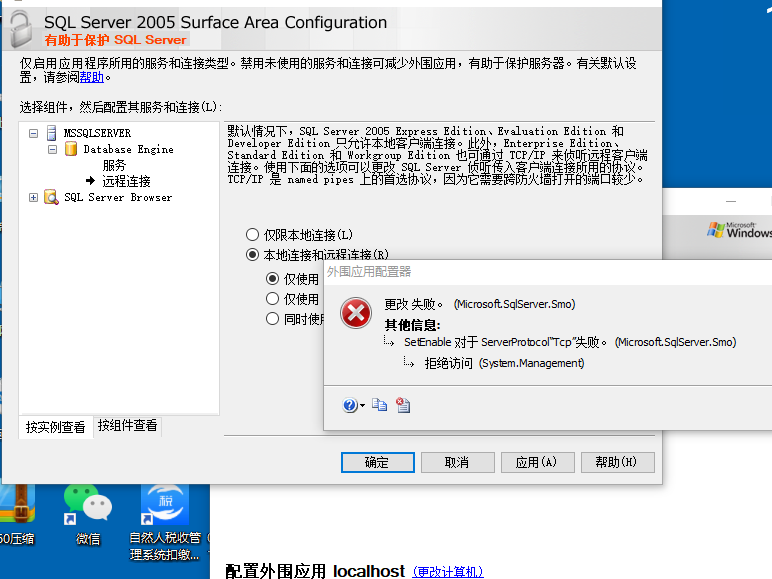
Task: Click the 更改计算机 link
Action: point(448,572)
